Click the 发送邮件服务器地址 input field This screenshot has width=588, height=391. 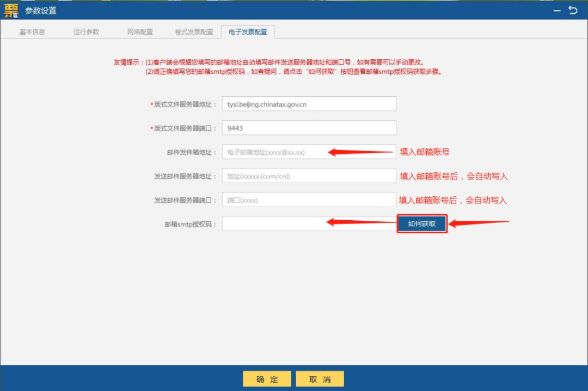tap(309, 175)
